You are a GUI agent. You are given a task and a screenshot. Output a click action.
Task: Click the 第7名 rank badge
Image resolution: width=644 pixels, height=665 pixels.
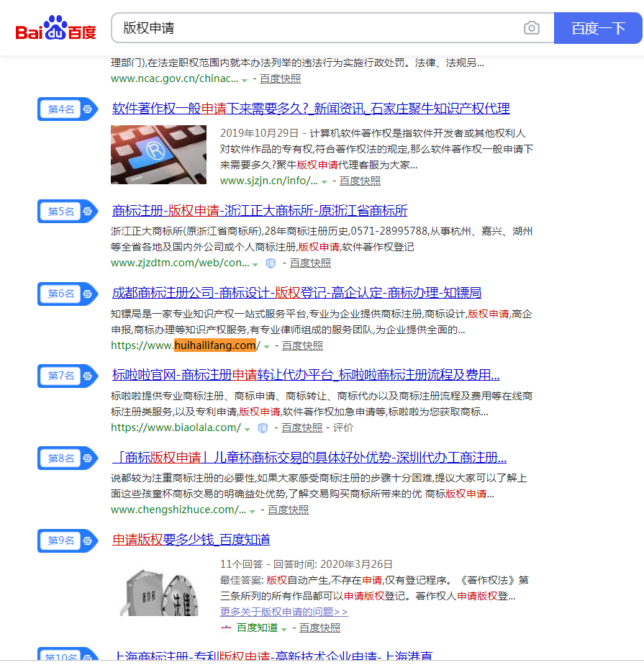(x=68, y=376)
